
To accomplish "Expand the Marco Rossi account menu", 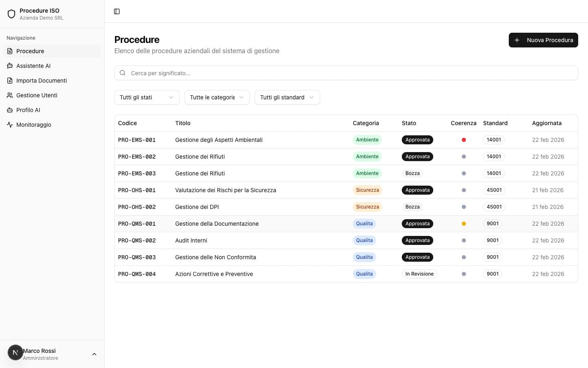I will coord(94,354).
